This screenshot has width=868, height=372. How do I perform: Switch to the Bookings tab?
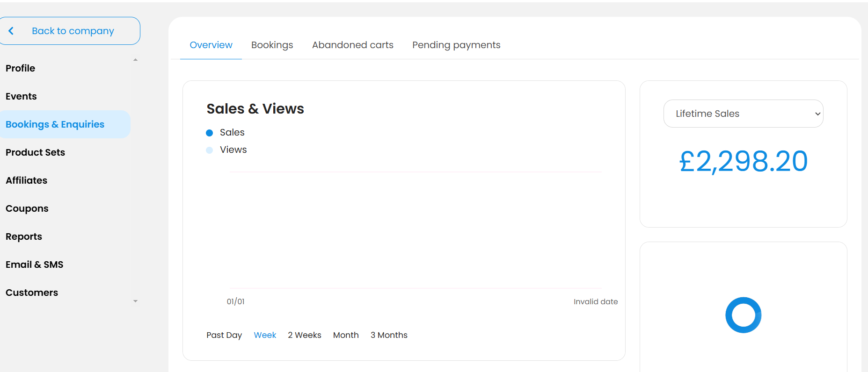[x=272, y=45]
